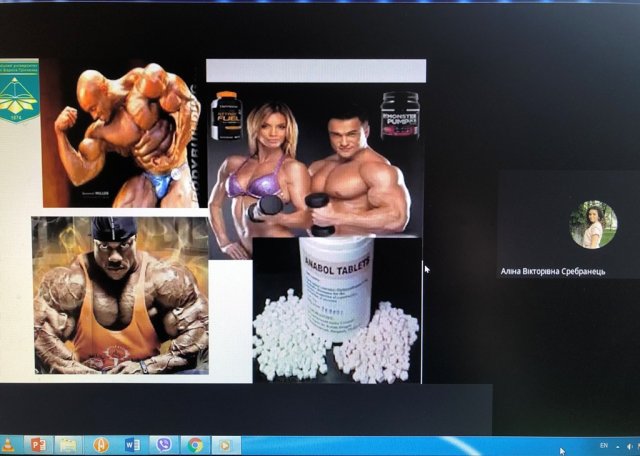Select the bodybuilder in orange tank top image
The height and width of the screenshot is (456, 640).
(x=120, y=295)
